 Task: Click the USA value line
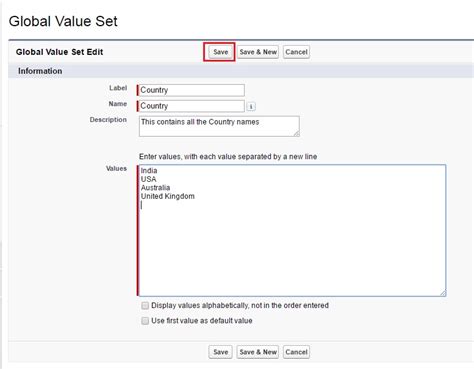point(148,179)
